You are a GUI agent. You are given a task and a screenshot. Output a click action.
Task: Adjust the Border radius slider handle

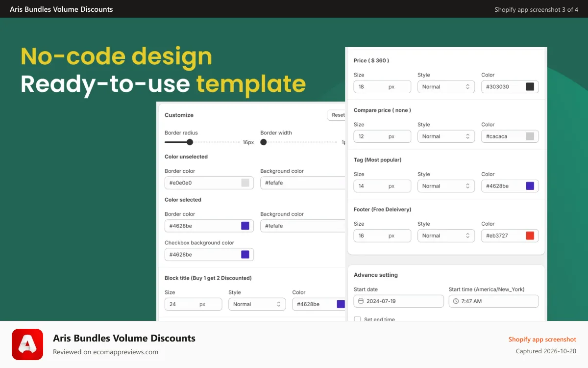190,142
